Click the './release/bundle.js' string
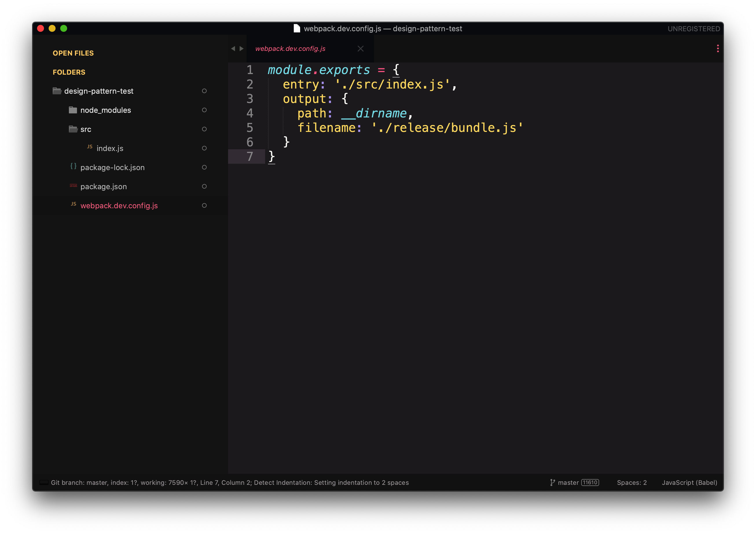 pyautogui.click(x=447, y=128)
